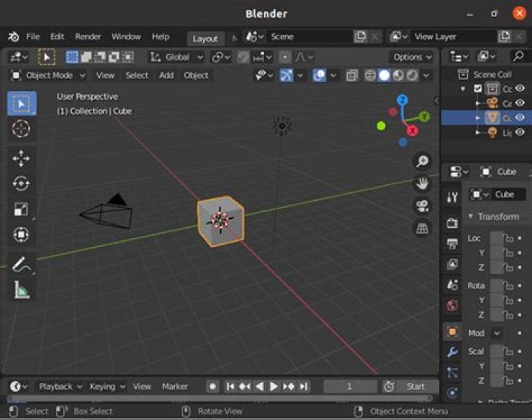Click the current frame field showing 1

tap(349, 387)
